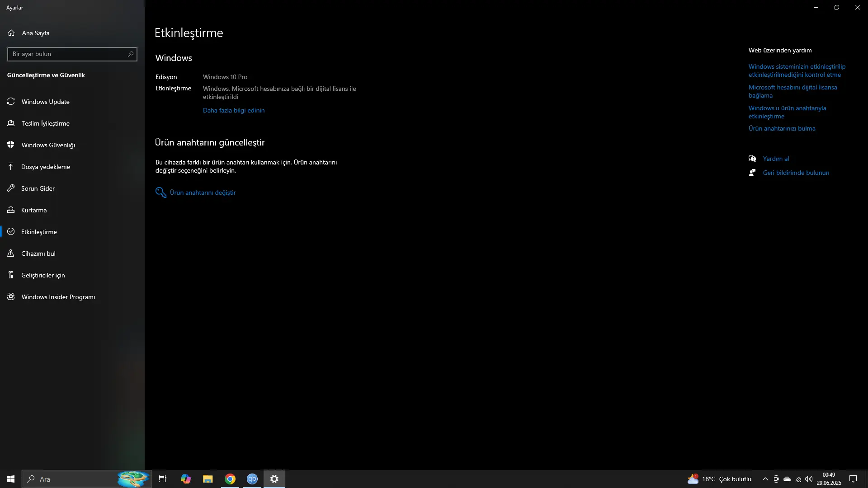Image resolution: width=868 pixels, height=488 pixels.
Task: Click the Settings gear taskbar icon
Action: pos(274,479)
